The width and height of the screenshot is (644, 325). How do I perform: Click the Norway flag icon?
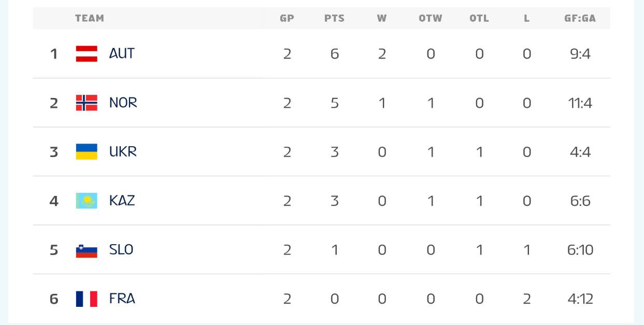87,103
